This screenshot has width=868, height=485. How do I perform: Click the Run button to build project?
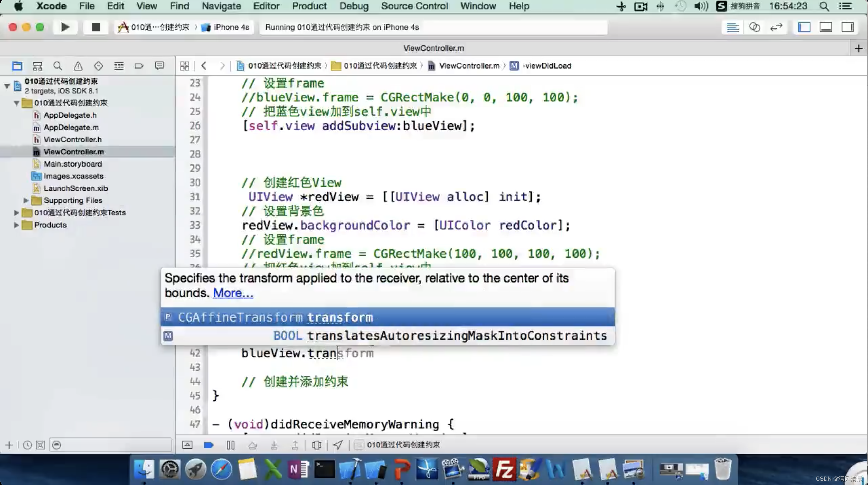point(65,27)
